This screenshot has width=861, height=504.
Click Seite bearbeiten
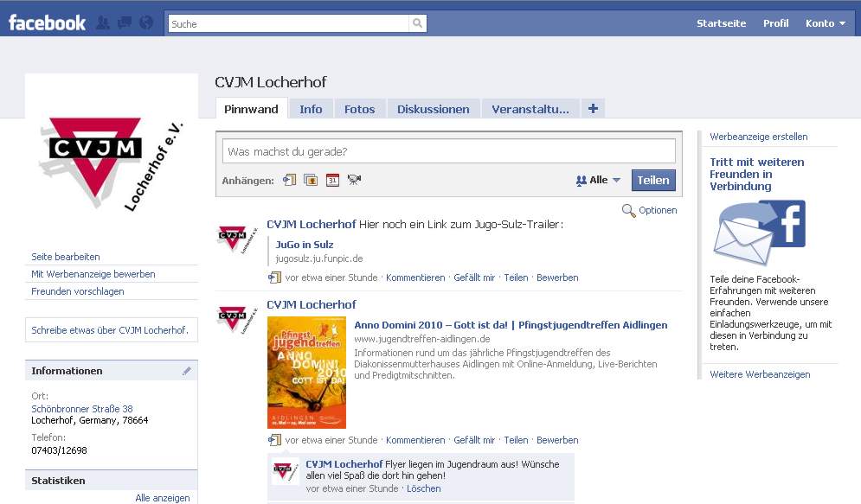pos(66,257)
